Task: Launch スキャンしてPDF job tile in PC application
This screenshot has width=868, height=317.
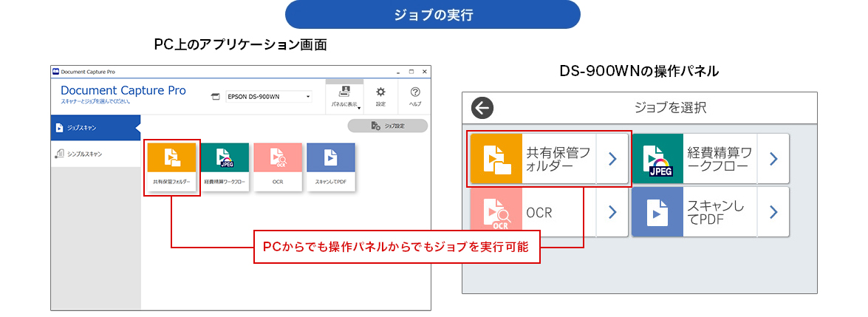Action: pos(331,167)
